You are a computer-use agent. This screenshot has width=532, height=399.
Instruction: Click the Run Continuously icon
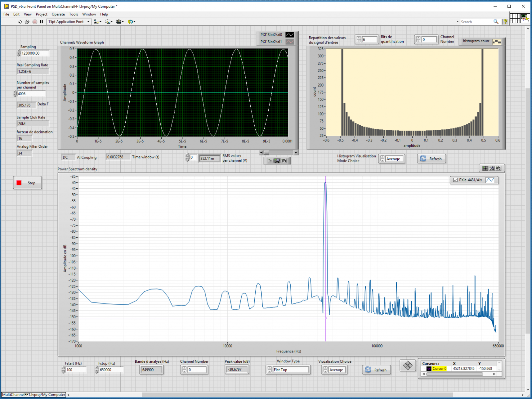coord(27,22)
